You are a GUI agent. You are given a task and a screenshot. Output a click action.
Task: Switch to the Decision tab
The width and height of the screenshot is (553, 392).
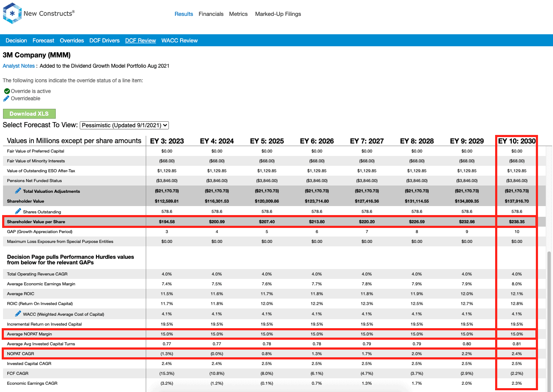pos(16,41)
